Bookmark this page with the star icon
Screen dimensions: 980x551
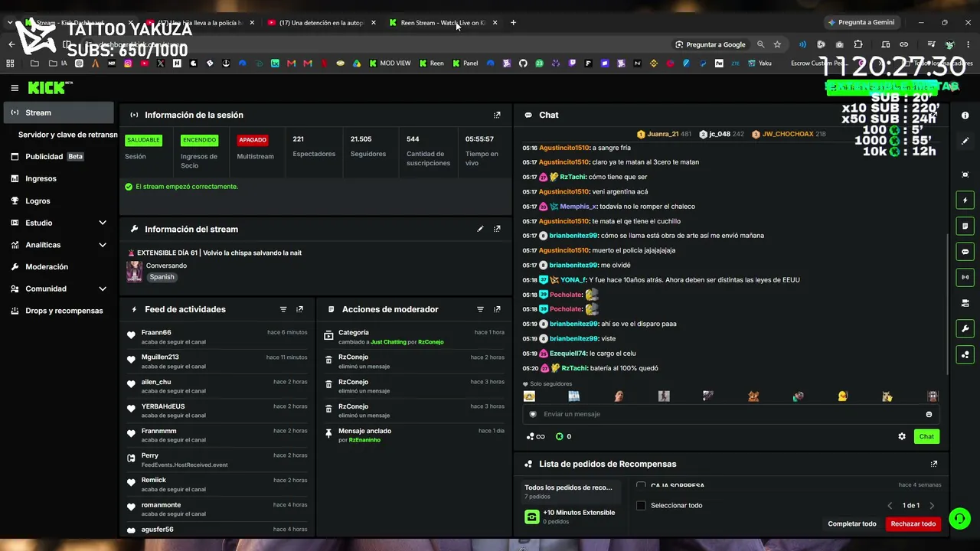tap(777, 44)
